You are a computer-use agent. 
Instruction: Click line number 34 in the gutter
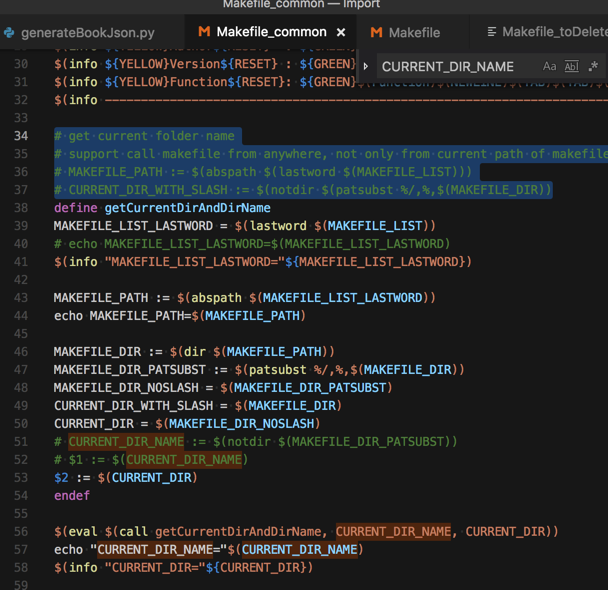pos(21,136)
